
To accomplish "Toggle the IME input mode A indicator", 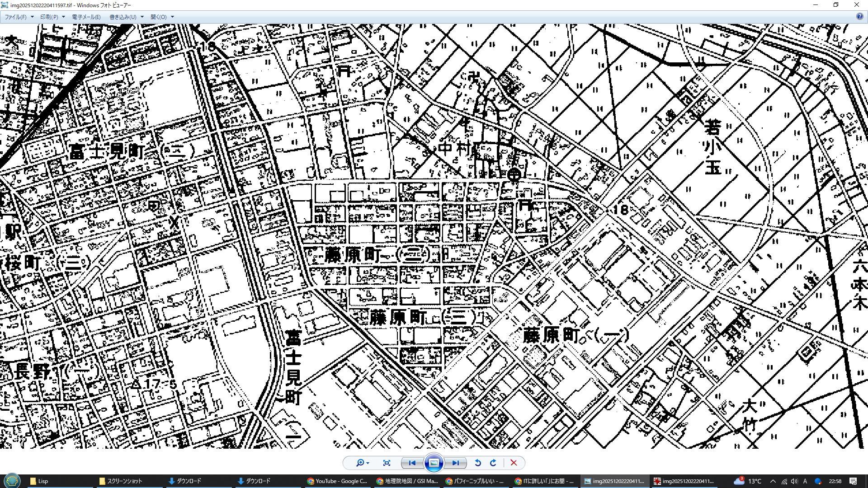I will tap(806, 481).
